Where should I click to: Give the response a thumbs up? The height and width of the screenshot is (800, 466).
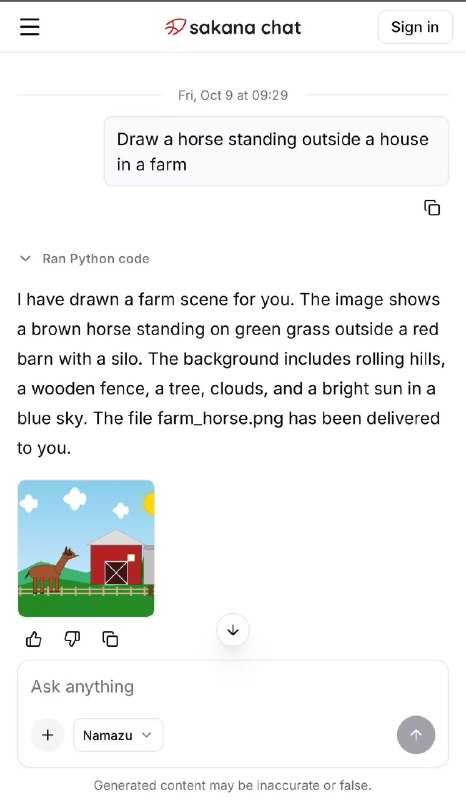pos(34,639)
